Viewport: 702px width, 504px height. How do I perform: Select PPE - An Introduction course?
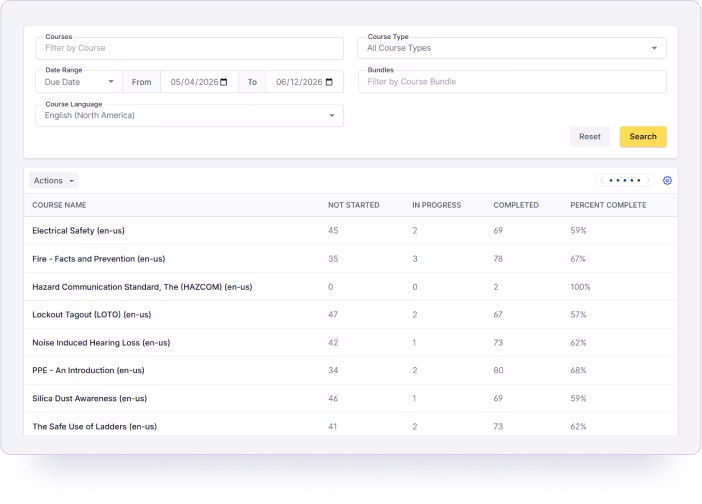[x=88, y=371]
